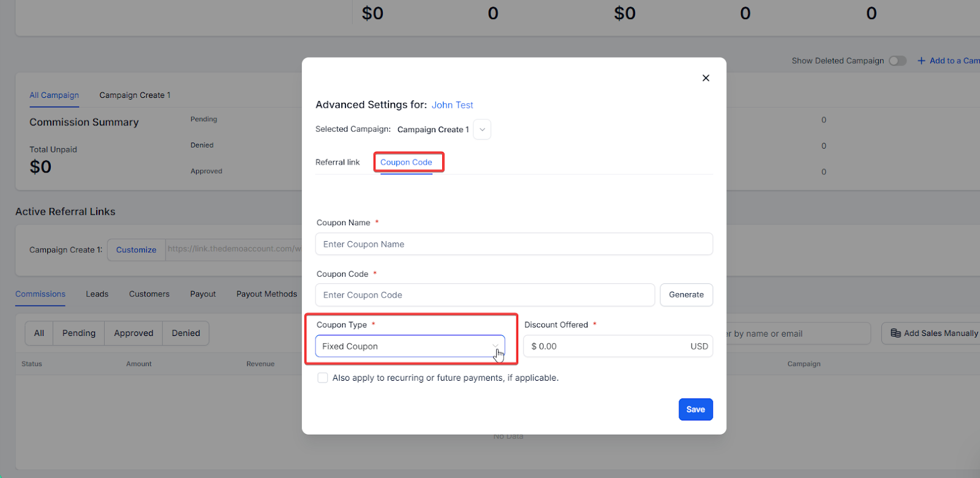Check the apply to recurring payments checkbox
The height and width of the screenshot is (478, 980).
323,378
